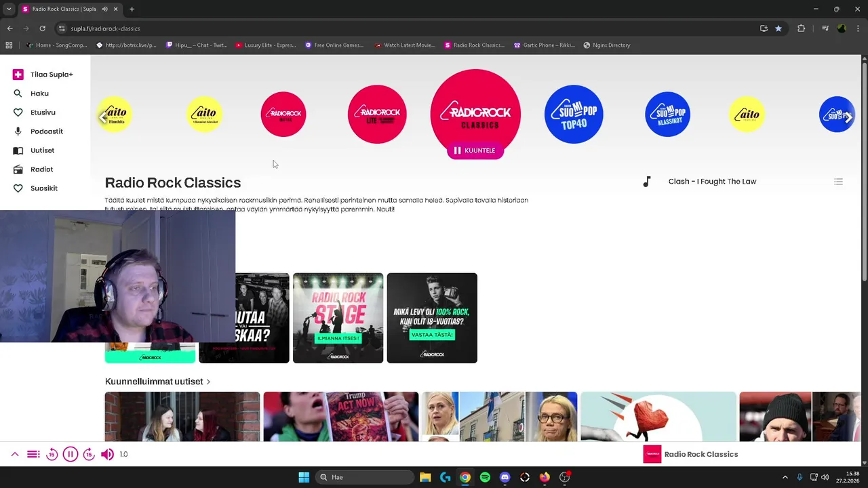Screen dimensions: 868x488
Task: Open the Free Online Games bookmark
Action: (334, 45)
